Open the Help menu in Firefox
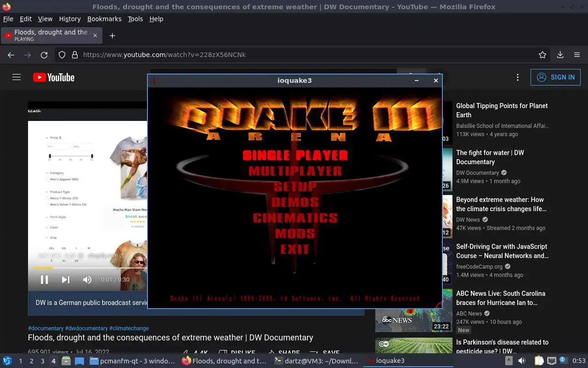Viewport: 588px width, 368px height. (156, 19)
